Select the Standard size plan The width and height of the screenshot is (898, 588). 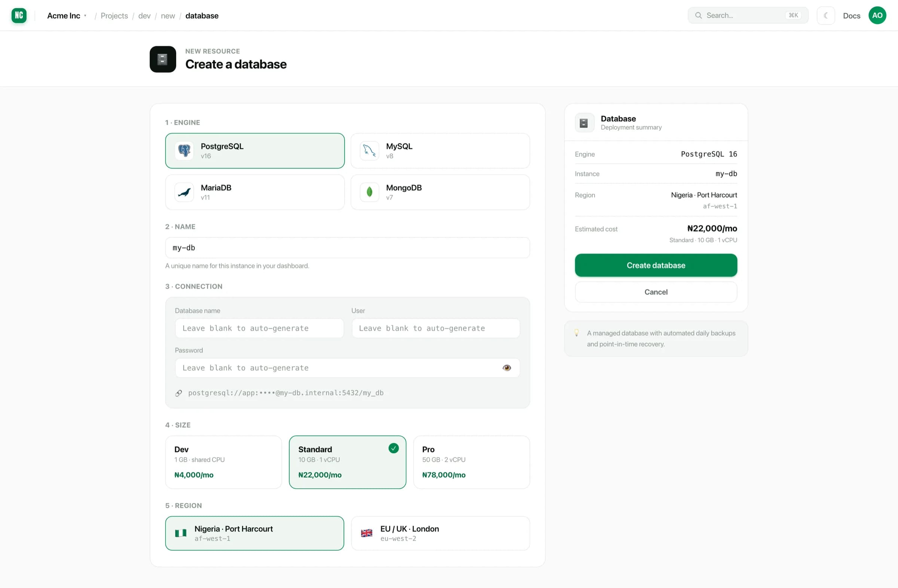[x=348, y=462]
